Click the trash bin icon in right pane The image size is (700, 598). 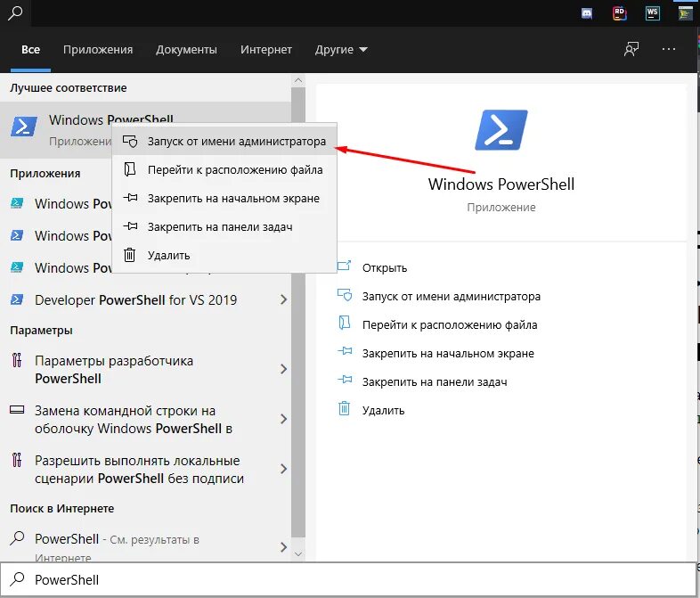[344, 408]
